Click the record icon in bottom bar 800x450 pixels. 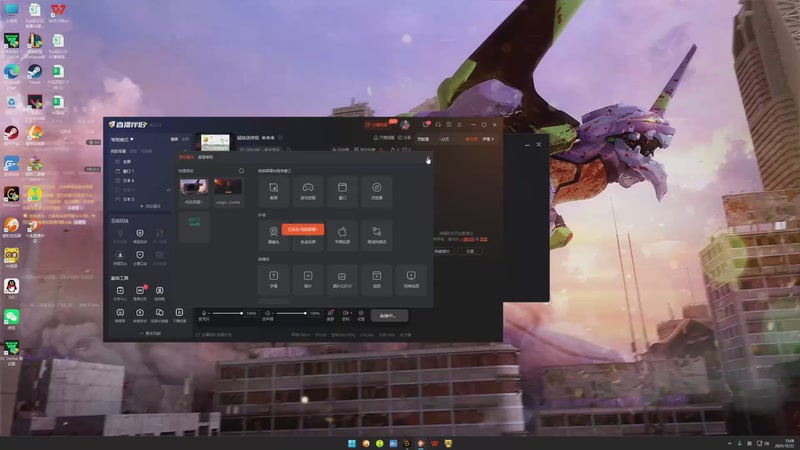pos(345,314)
